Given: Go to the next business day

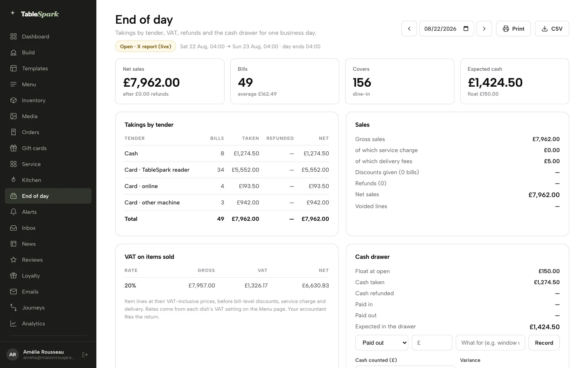Looking at the screenshot, I should [x=484, y=29].
